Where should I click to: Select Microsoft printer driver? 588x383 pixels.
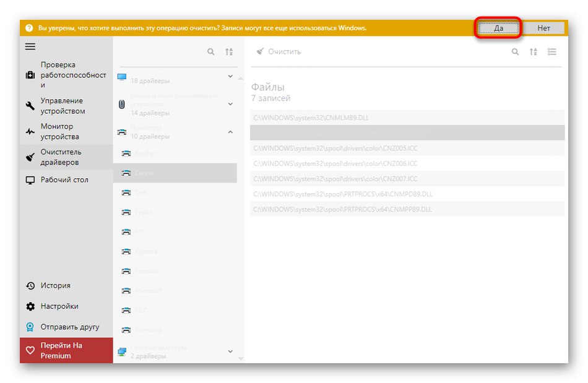tap(175, 291)
